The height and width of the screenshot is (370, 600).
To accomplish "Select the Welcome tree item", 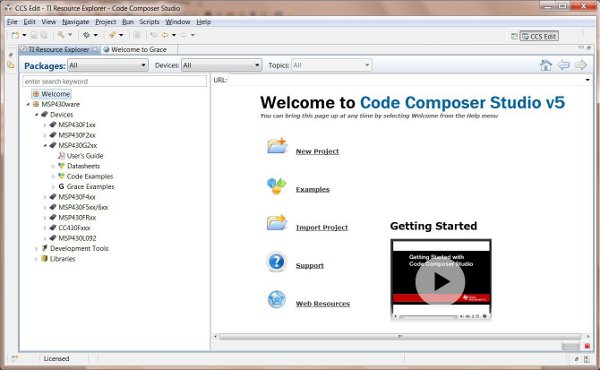I will pyautogui.click(x=52, y=94).
